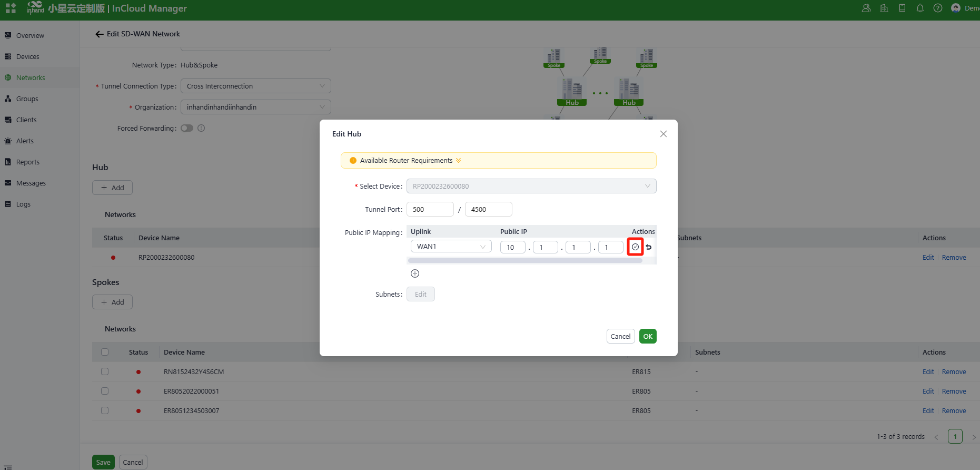Select all spokes with header checkbox
Viewport: 980px width, 470px height.
click(x=105, y=352)
